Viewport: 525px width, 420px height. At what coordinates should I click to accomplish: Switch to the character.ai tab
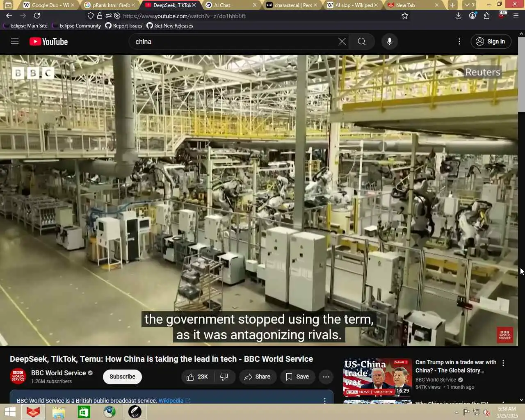click(x=292, y=5)
